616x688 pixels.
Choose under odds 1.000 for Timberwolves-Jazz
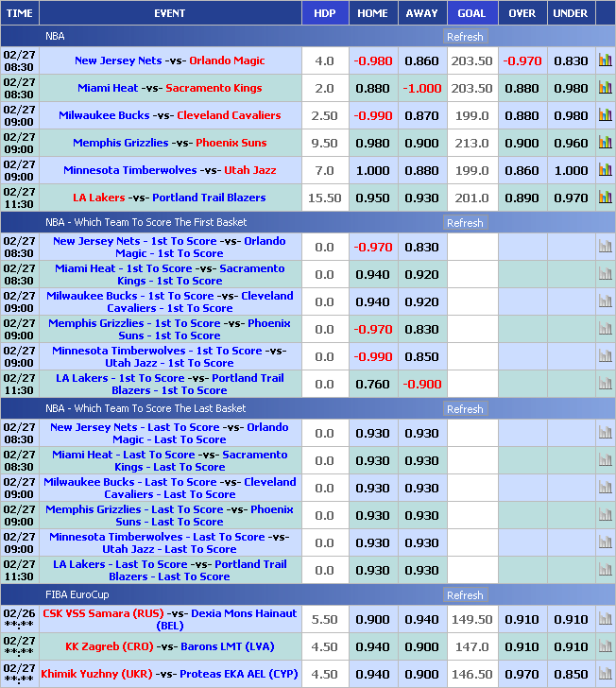click(571, 170)
